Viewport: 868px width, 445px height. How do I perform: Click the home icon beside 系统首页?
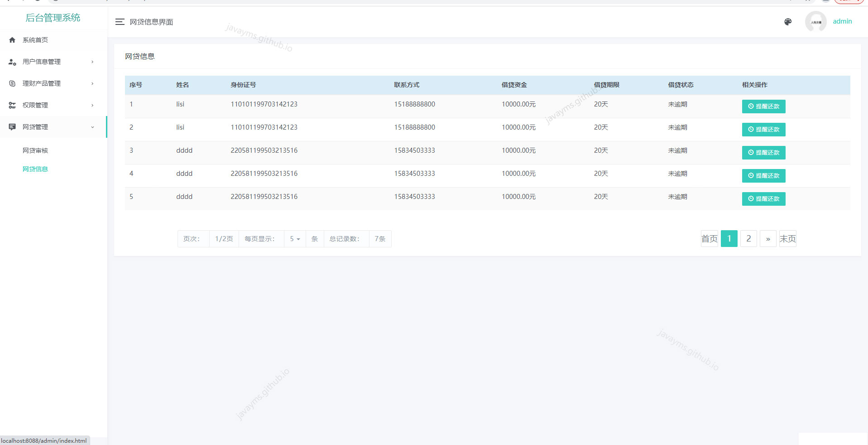click(x=12, y=40)
